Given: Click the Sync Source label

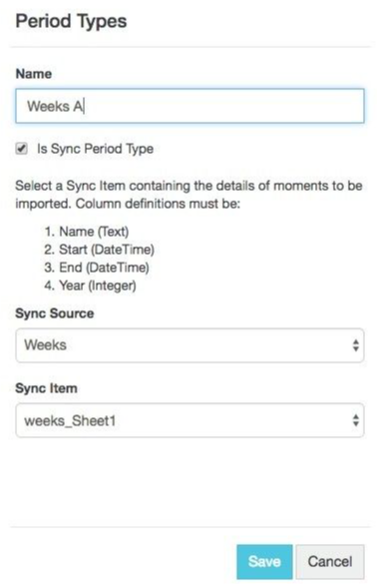Looking at the screenshot, I should click(55, 313).
